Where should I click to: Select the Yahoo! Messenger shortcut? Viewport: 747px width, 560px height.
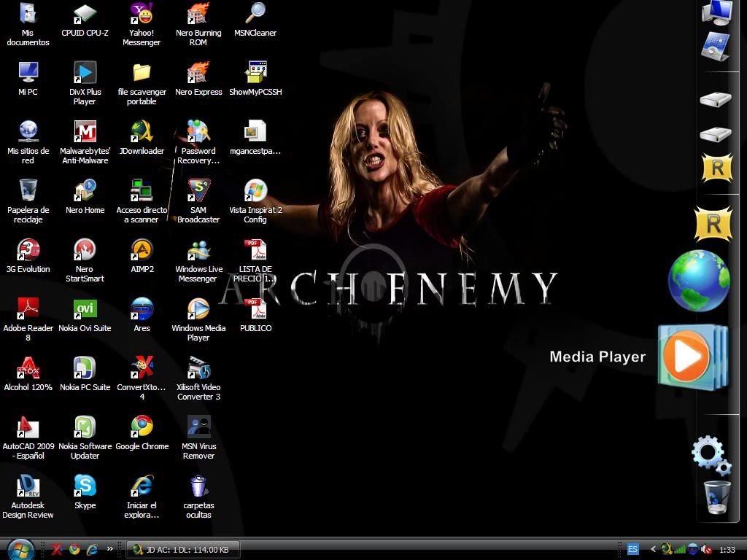(x=142, y=25)
